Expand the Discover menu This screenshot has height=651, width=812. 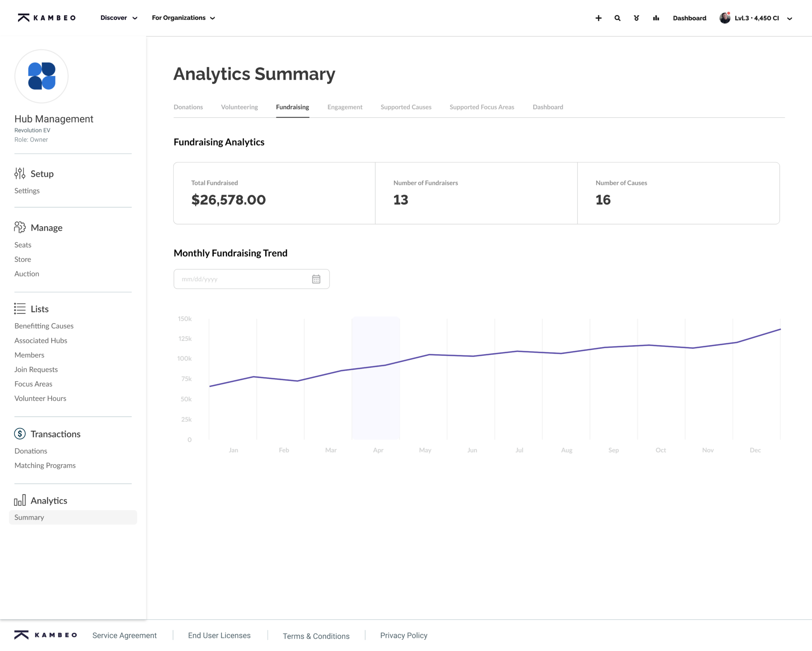(118, 18)
